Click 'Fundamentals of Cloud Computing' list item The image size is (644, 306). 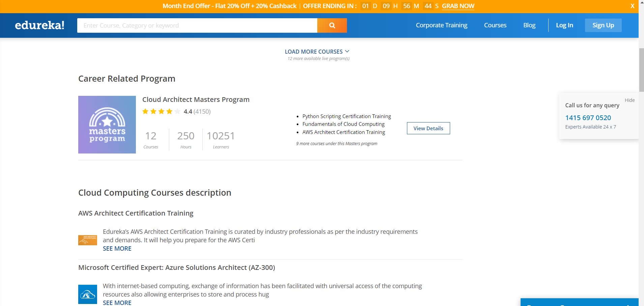point(344,124)
